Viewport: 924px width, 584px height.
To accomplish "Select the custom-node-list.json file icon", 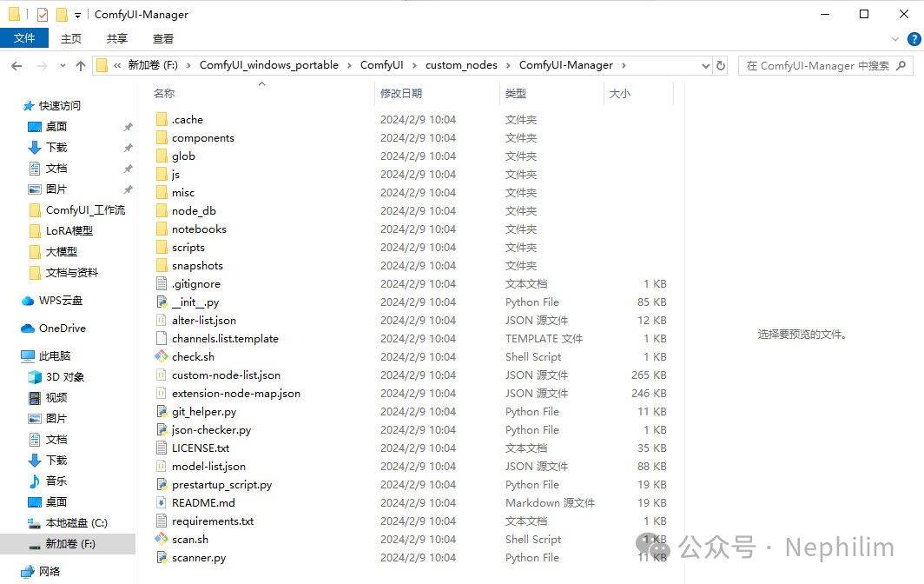I will [x=162, y=375].
